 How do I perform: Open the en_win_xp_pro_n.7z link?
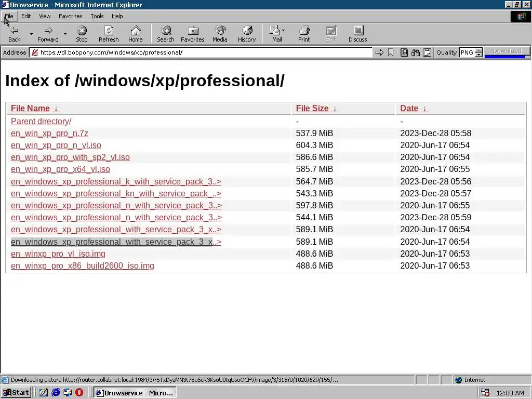coord(49,133)
